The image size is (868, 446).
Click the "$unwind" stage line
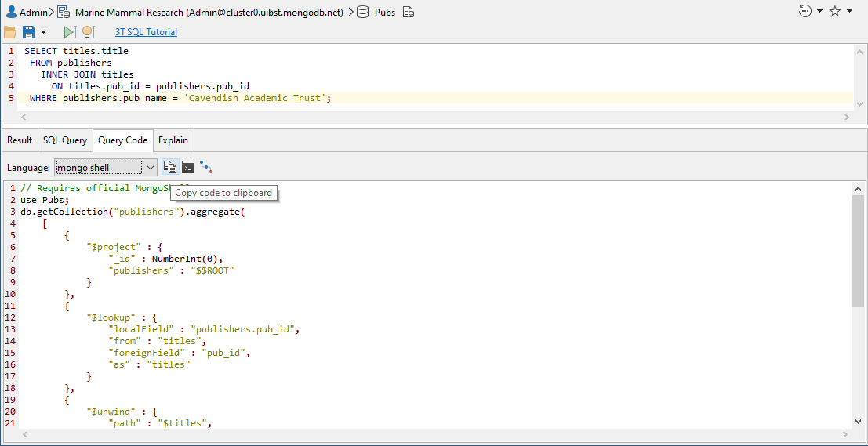[122, 412]
